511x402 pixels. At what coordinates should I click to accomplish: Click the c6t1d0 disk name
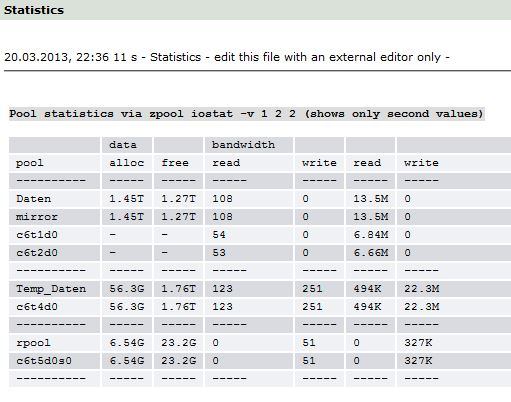coord(37,235)
